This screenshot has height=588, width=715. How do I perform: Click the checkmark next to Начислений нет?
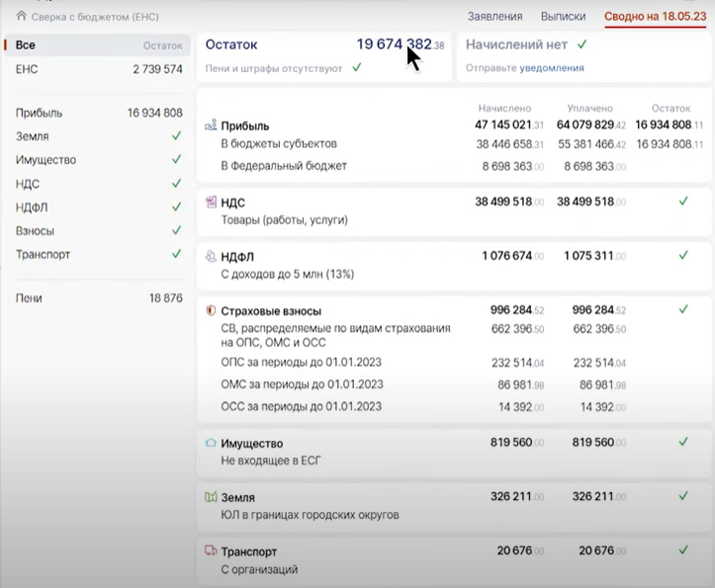point(582,44)
